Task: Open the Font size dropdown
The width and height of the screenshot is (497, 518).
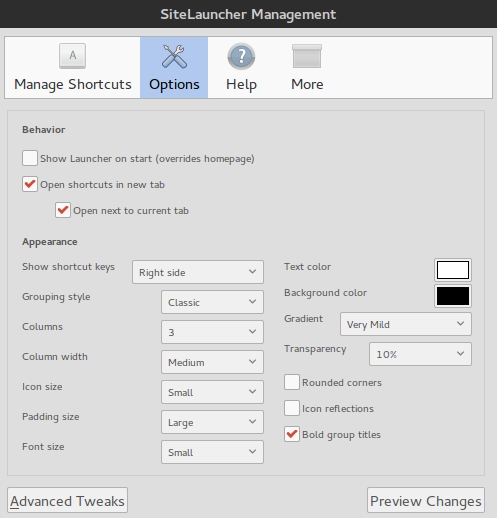Action: point(212,452)
